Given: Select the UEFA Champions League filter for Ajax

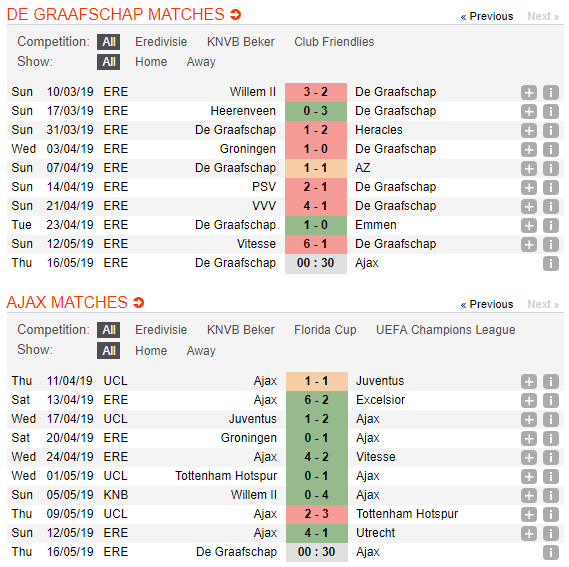Looking at the screenshot, I should tap(445, 330).
